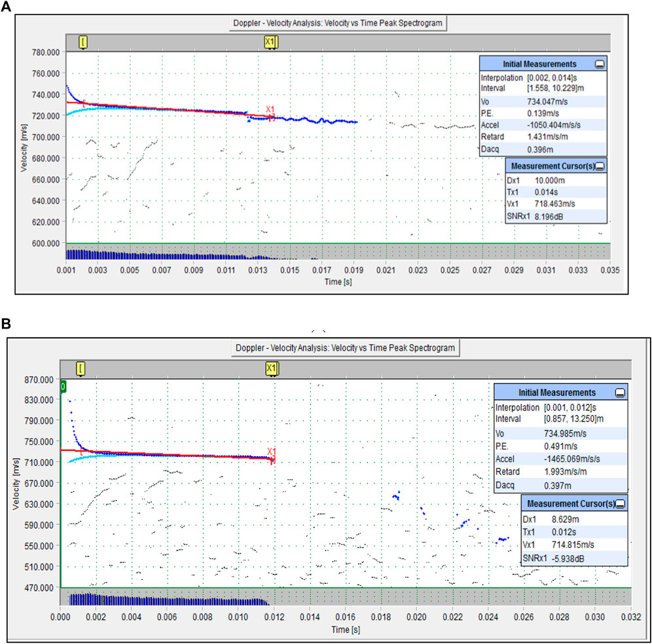Click Dacq value 0.397m in chart B
Screen dimensions: 652x644
(x=558, y=485)
